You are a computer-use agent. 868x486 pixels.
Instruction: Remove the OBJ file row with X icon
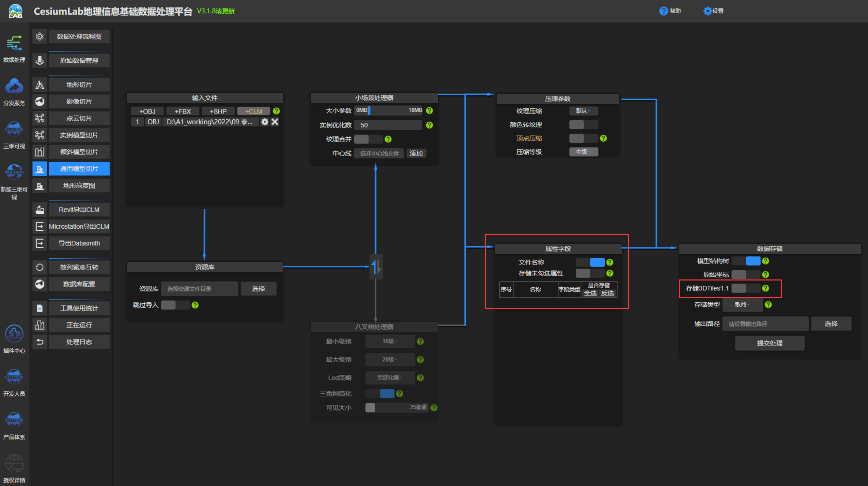click(275, 122)
